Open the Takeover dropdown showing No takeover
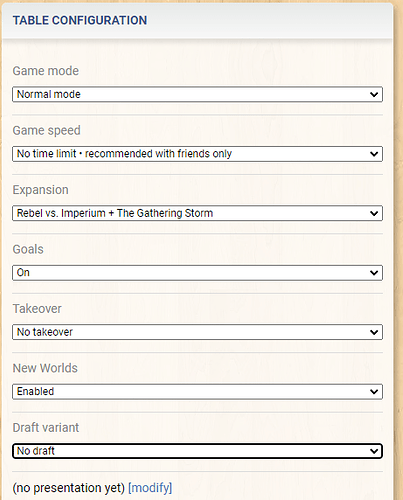This screenshot has width=403, height=500. 197,332
